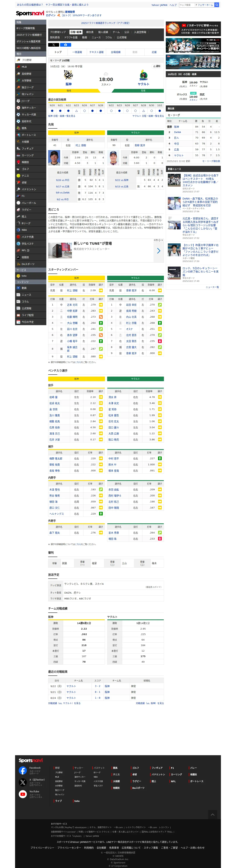This screenshot has width=236, height=868.
Task: Open the 応援 tab
Action: [154, 52]
